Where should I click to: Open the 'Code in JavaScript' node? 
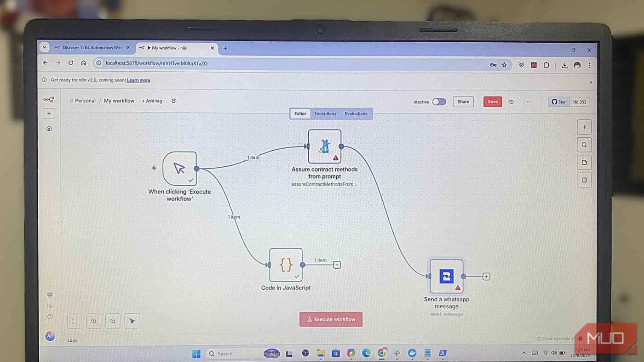coord(286,265)
